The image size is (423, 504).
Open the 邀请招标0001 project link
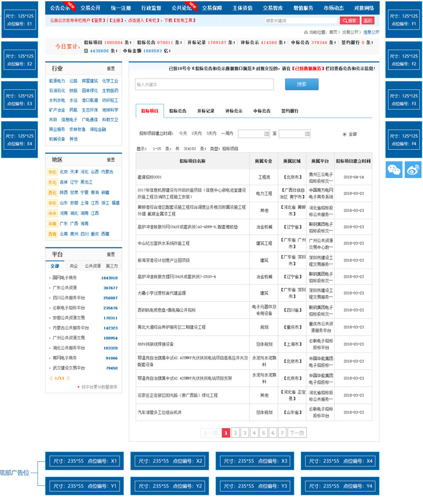click(149, 177)
